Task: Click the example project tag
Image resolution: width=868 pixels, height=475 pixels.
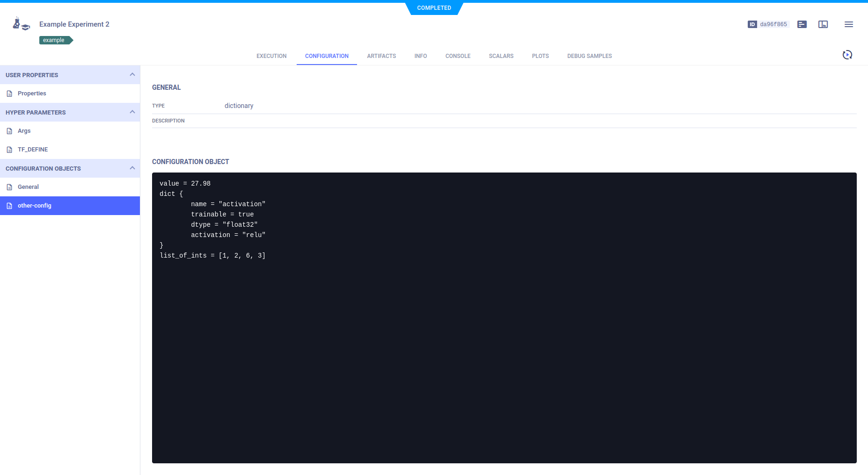Action: click(53, 40)
